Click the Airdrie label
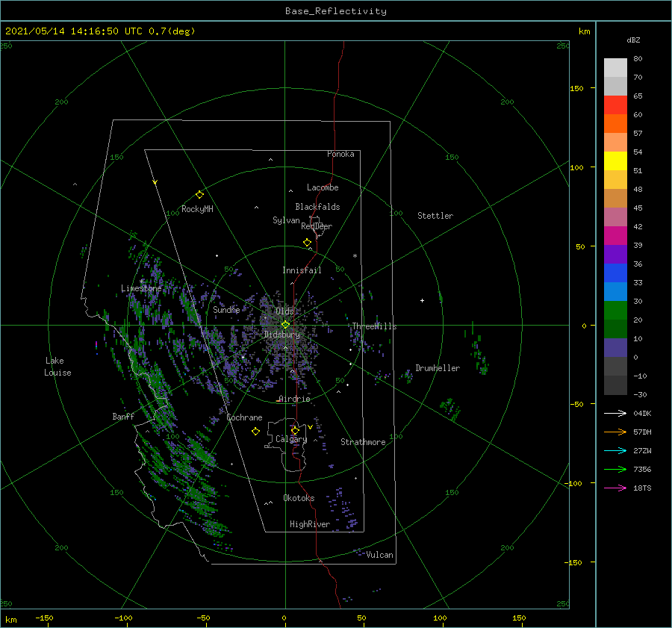 tap(294, 399)
